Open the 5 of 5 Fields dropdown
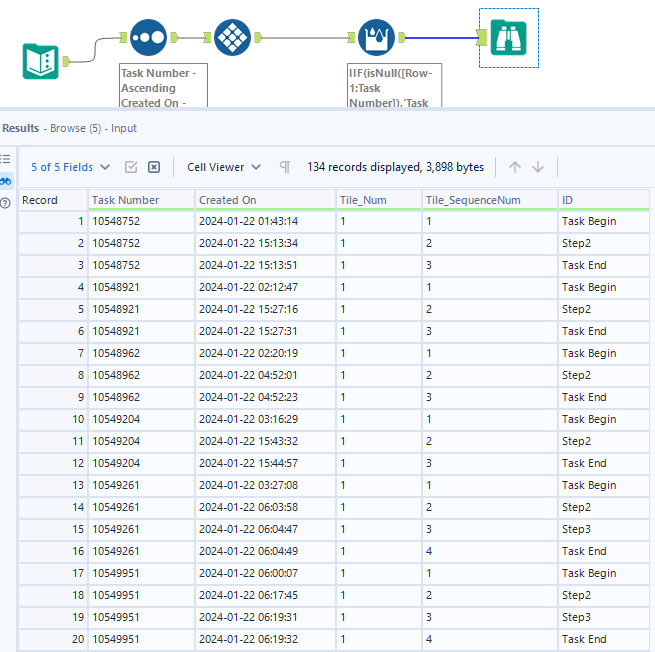The height and width of the screenshot is (652, 655). pyautogui.click(x=70, y=167)
